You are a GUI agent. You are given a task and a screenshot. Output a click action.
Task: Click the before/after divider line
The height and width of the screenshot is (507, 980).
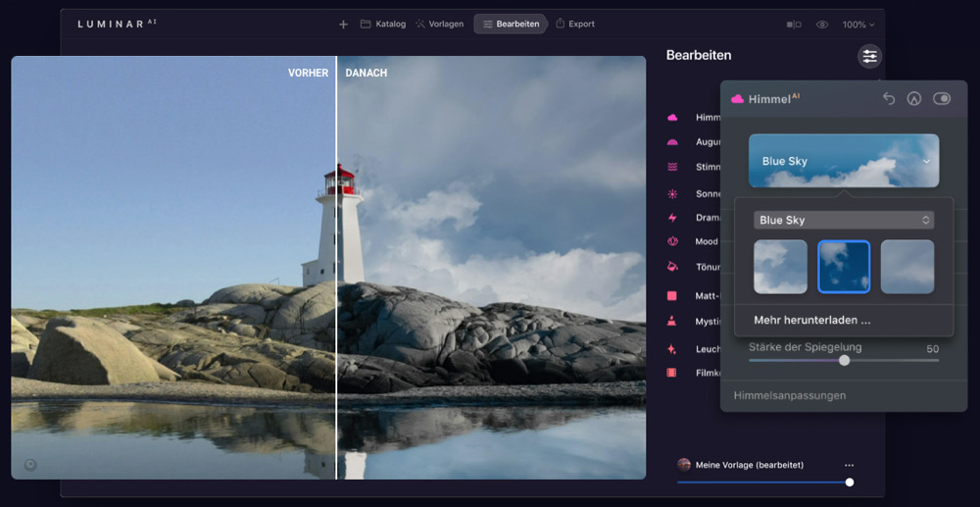click(336, 268)
